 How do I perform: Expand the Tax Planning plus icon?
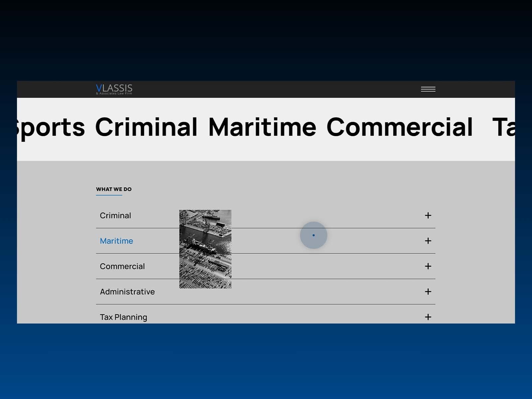coord(428,317)
